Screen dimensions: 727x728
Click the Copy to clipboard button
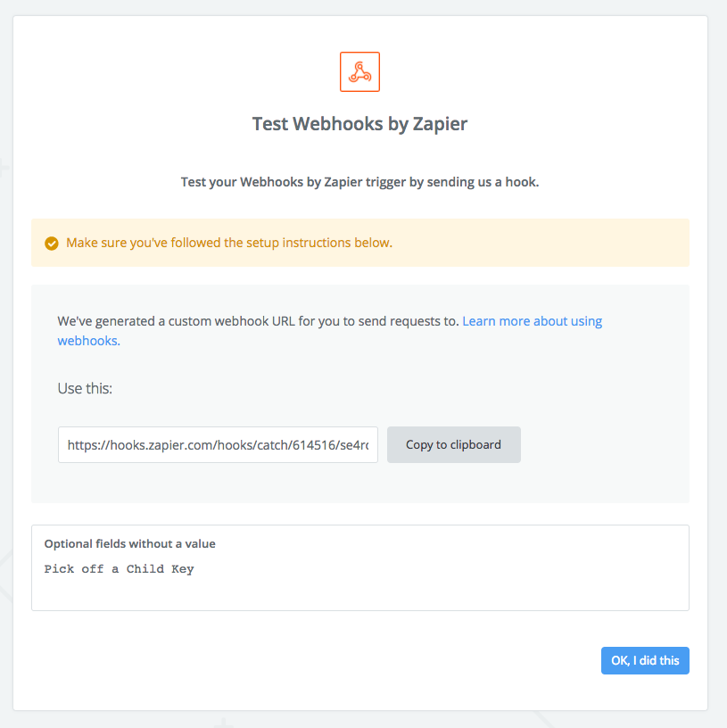click(x=453, y=444)
